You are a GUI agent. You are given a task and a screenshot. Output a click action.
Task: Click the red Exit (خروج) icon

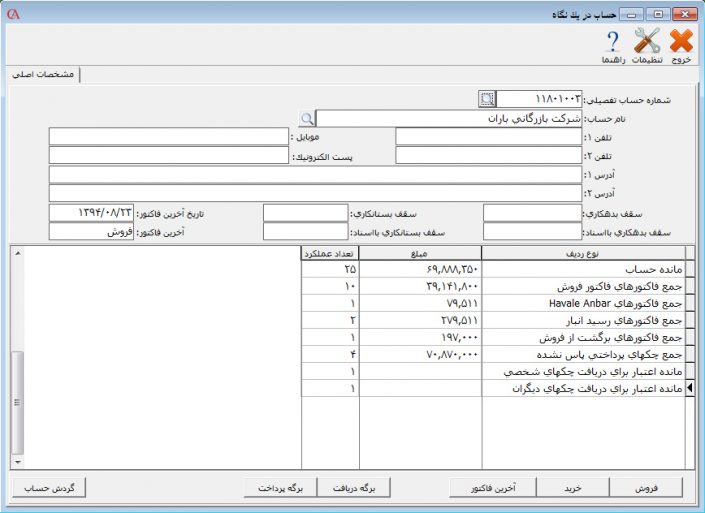pos(681,41)
